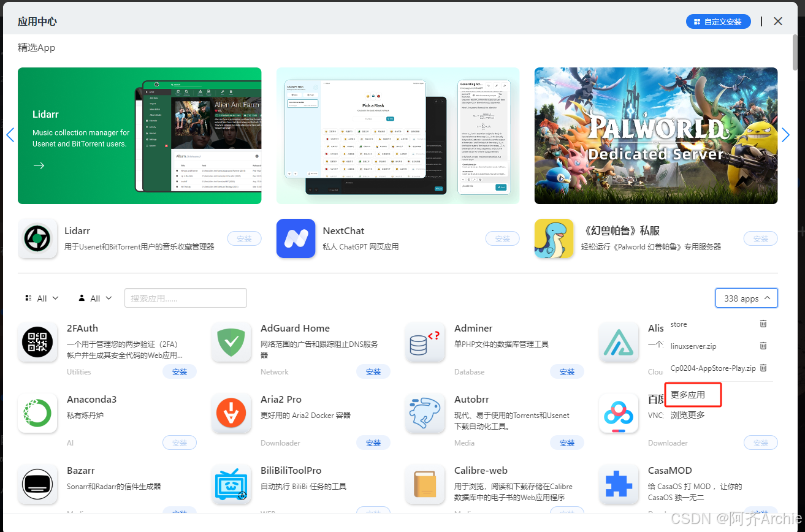This screenshot has height=532, width=805.
Task: Click the Aria2 Pro app title
Action: [281, 399]
